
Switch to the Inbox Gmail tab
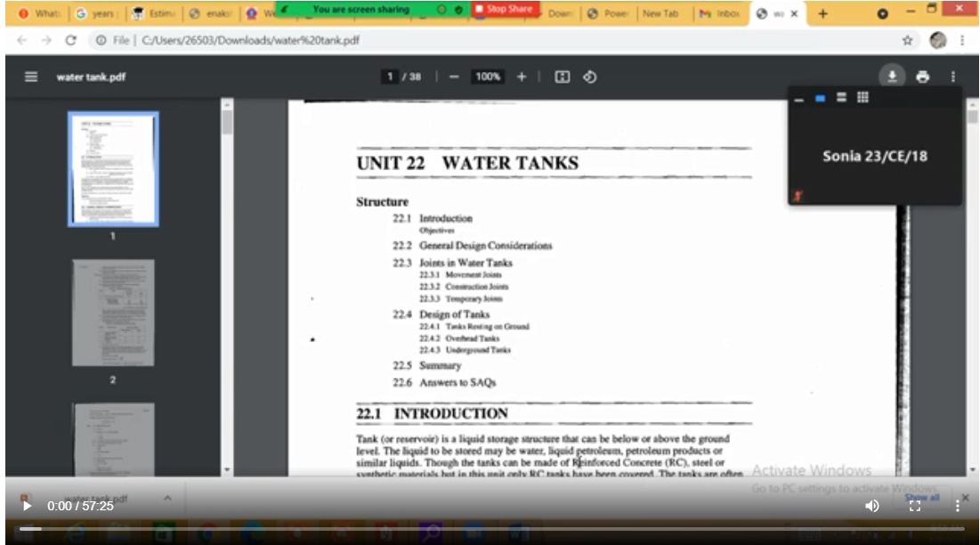click(x=719, y=13)
